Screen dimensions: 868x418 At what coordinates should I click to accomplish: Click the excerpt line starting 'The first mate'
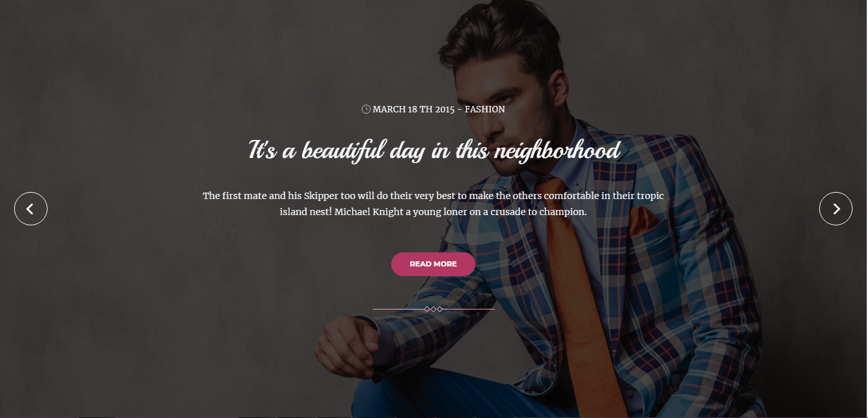[x=433, y=195]
